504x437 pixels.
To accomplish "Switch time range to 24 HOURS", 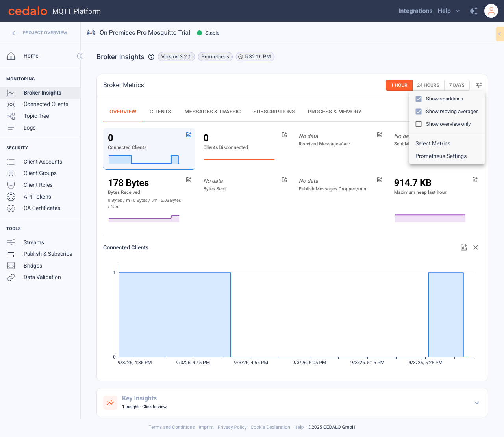I will [428, 85].
